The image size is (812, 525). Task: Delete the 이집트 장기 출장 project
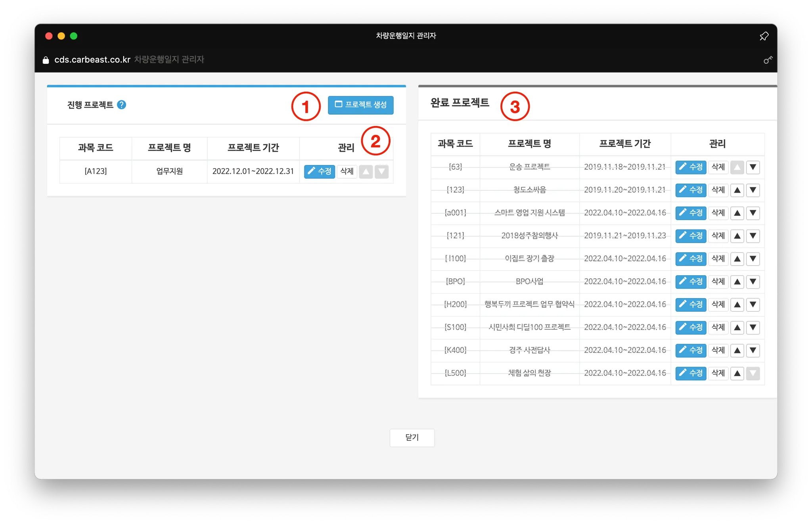(718, 259)
